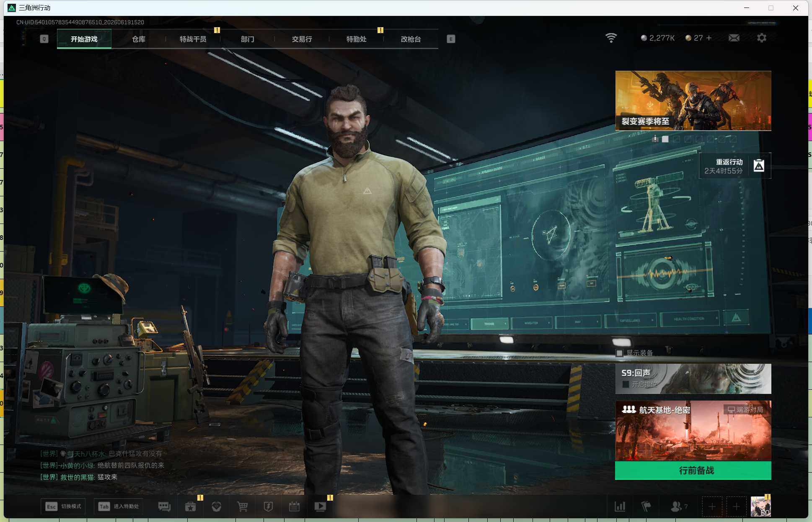Open the 改枪台 tab

(x=411, y=39)
